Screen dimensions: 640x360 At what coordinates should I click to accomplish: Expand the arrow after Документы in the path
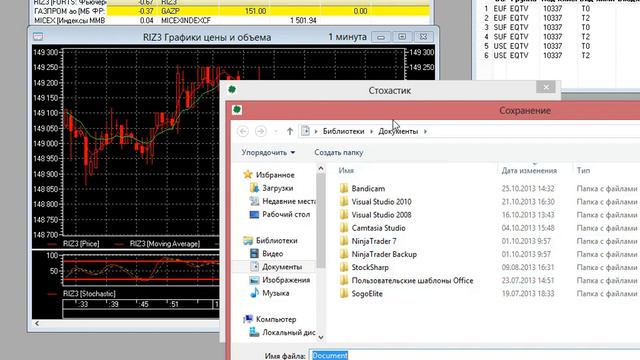pyautogui.click(x=425, y=131)
